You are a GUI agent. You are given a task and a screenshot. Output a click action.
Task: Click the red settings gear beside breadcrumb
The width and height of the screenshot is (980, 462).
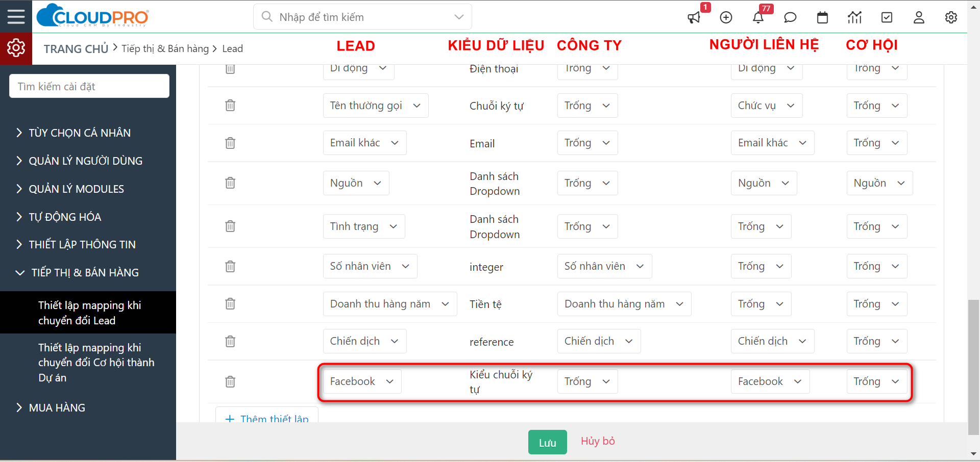(x=16, y=48)
